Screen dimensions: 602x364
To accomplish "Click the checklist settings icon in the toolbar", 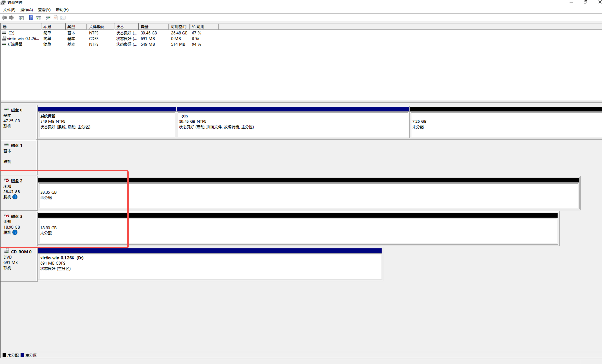I will tap(63, 18).
